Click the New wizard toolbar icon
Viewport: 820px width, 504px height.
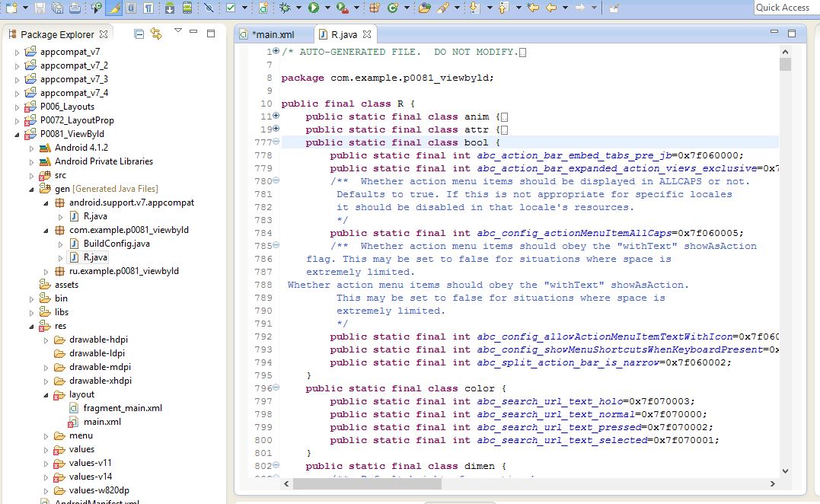click(11, 8)
